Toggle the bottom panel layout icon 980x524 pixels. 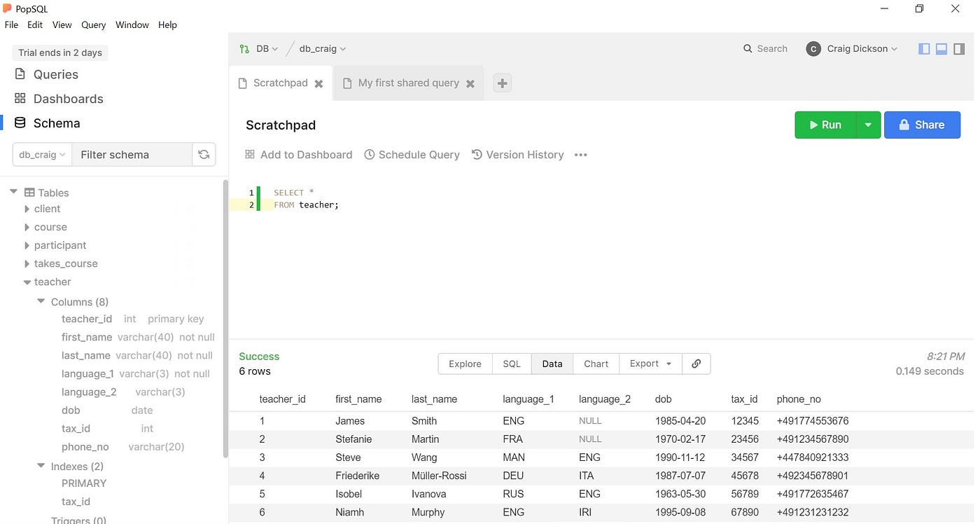[x=941, y=49]
